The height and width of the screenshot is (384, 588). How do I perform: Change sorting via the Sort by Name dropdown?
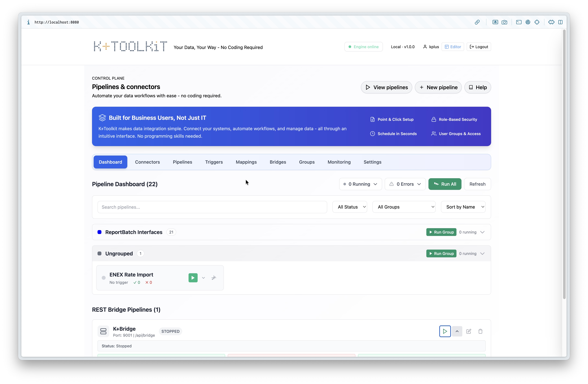click(463, 207)
